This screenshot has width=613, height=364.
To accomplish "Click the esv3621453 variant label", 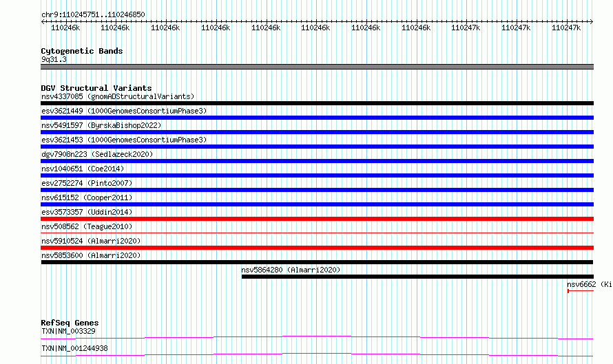I will (124, 140).
